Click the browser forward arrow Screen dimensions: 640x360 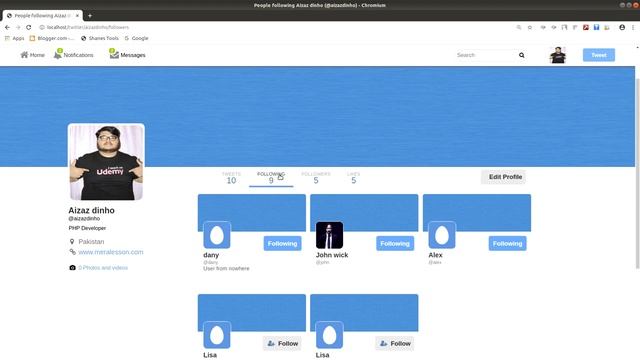(x=18, y=27)
